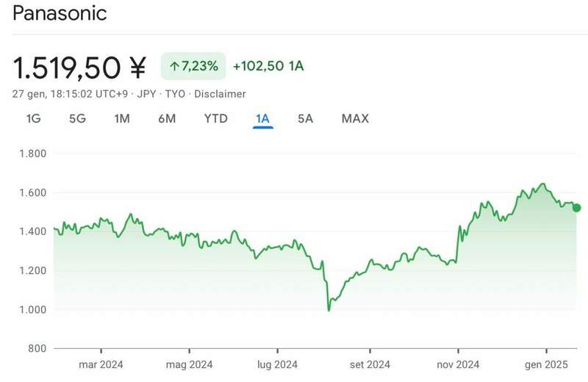The image size is (588, 382).
Task: Click the +102,50 1A change text
Action: [268, 66]
